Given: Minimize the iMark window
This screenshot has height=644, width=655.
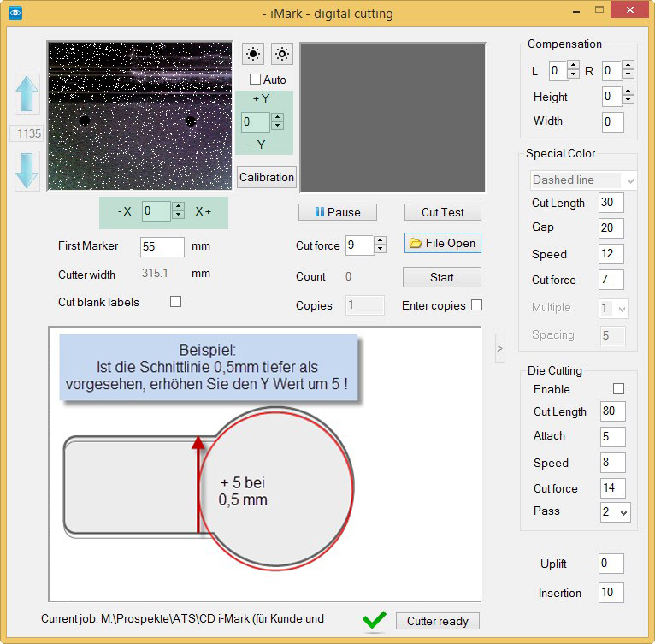Looking at the screenshot, I should (577, 12).
